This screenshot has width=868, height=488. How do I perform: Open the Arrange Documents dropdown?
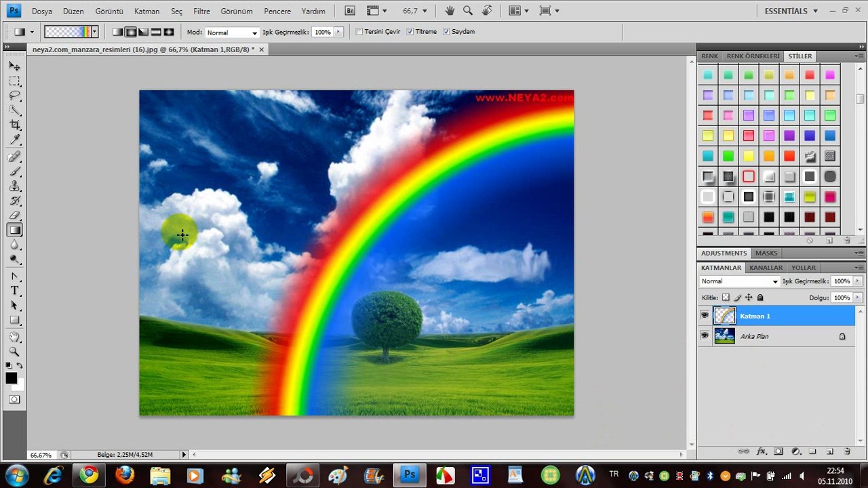(518, 11)
